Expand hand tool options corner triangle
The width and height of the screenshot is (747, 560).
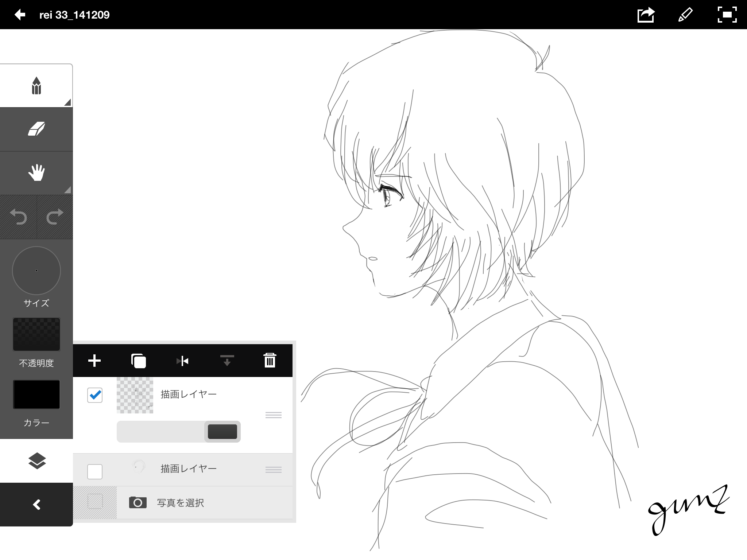pyautogui.click(x=67, y=190)
